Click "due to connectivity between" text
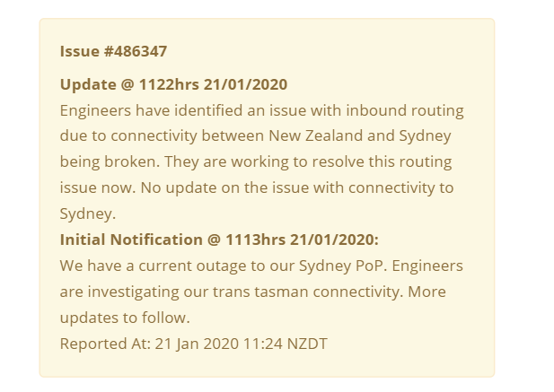 click(162, 136)
